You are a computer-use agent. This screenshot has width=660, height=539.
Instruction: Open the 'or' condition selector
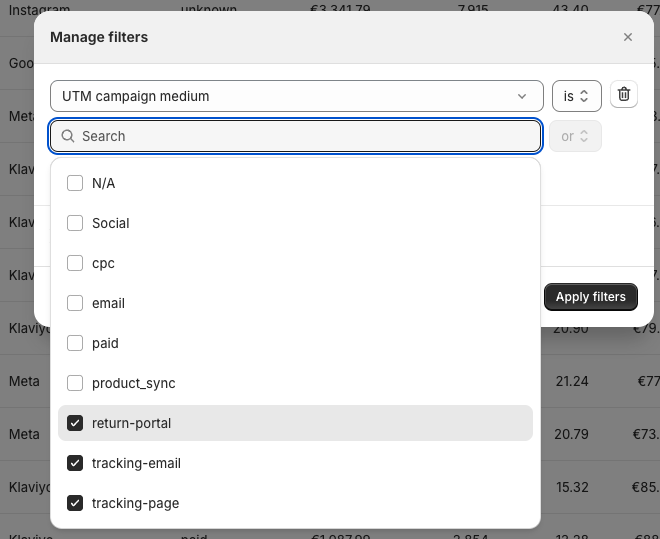(575, 136)
